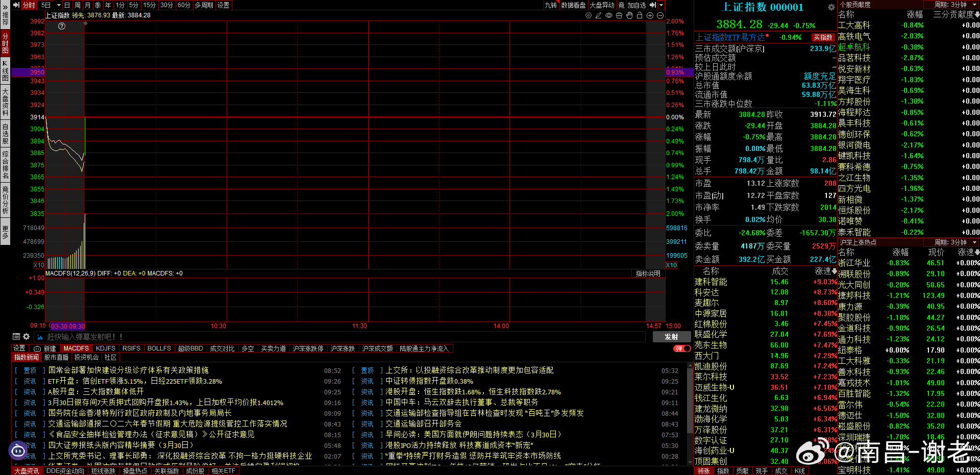Switch to the 60分 period tab
980x475 pixels.
[x=184, y=5]
